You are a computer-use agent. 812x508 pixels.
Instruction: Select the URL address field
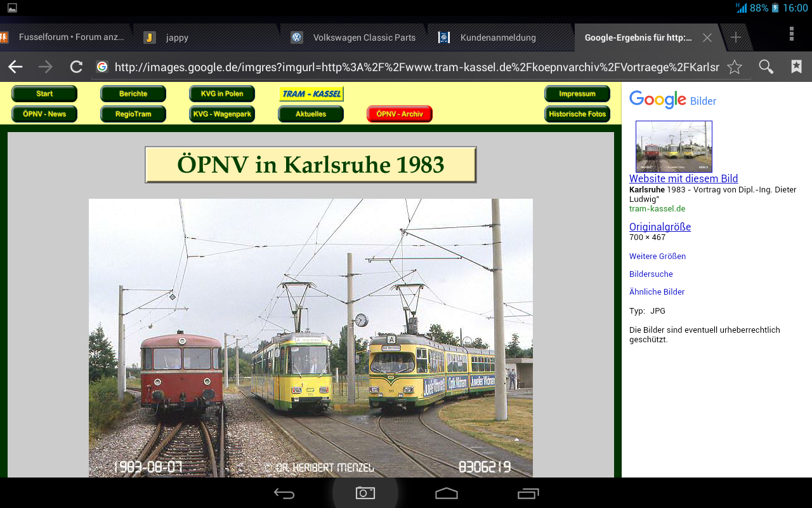click(416, 67)
